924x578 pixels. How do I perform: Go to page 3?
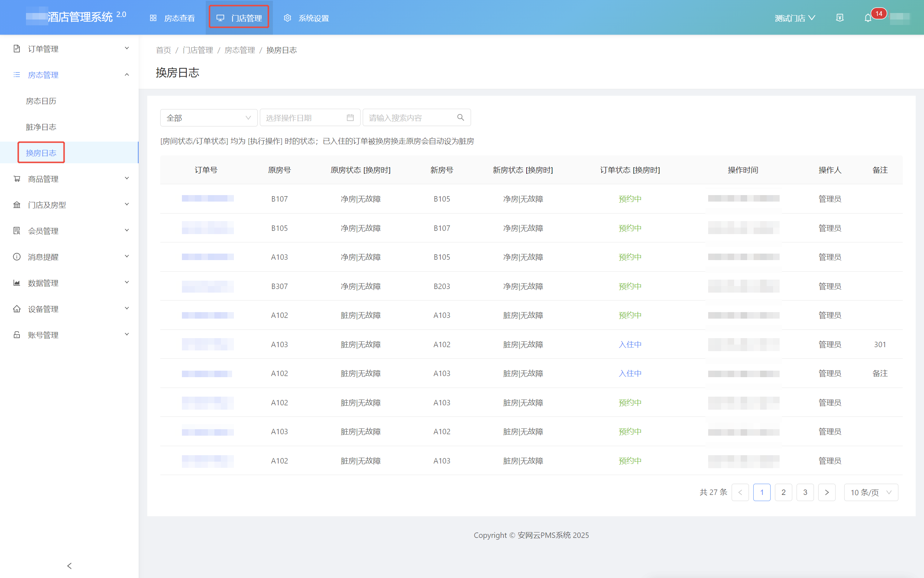click(805, 492)
